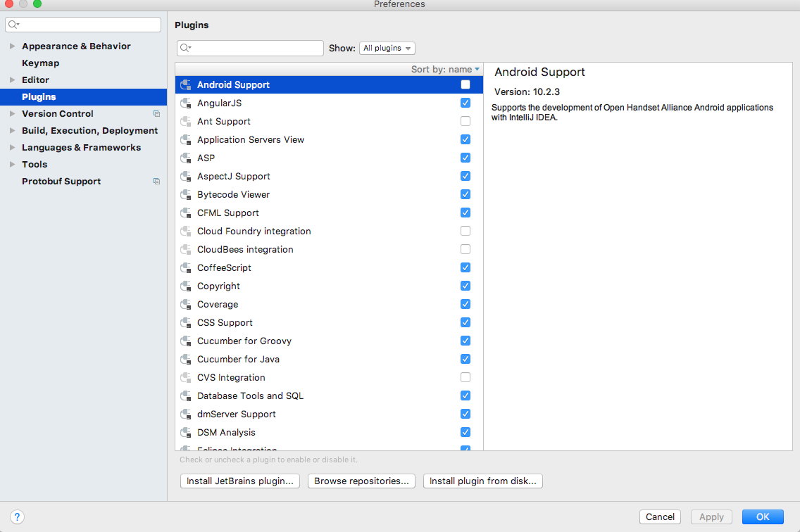Disable the Application Servers View checkbox
Screen dimensions: 800x532
tap(465, 140)
